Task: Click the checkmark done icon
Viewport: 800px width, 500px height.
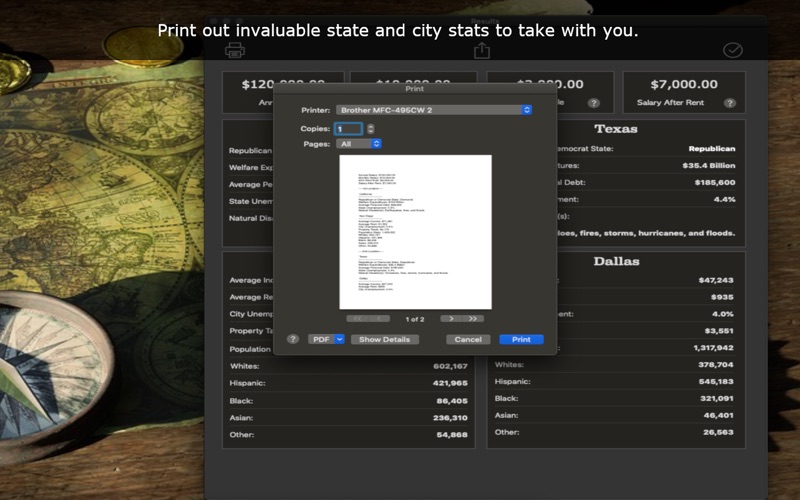Action: 732,50
